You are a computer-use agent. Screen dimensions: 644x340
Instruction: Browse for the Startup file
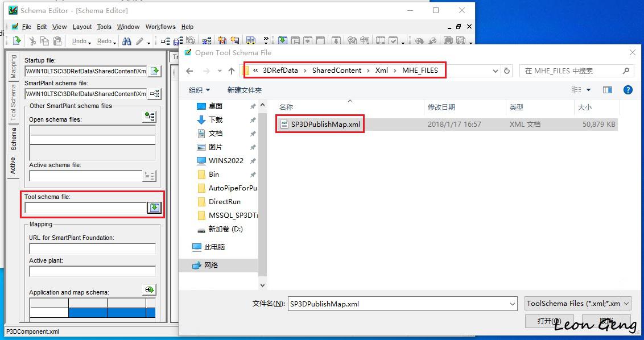click(x=155, y=71)
